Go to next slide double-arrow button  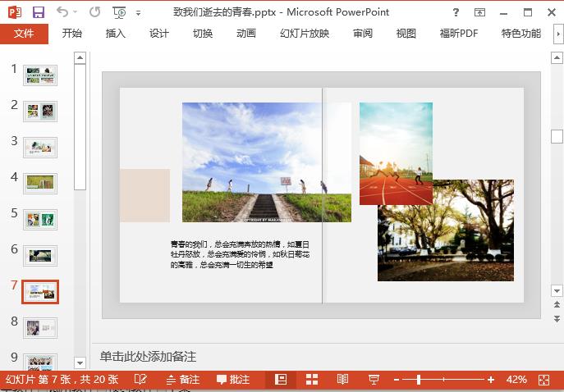coord(557,318)
